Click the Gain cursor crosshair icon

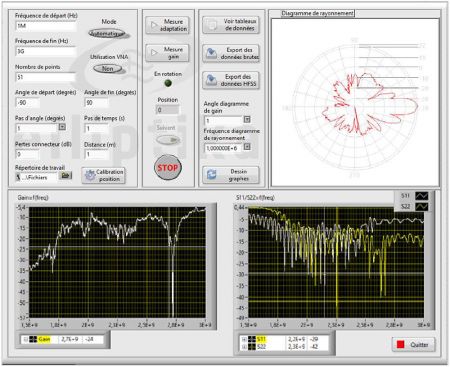click(x=33, y=339)
